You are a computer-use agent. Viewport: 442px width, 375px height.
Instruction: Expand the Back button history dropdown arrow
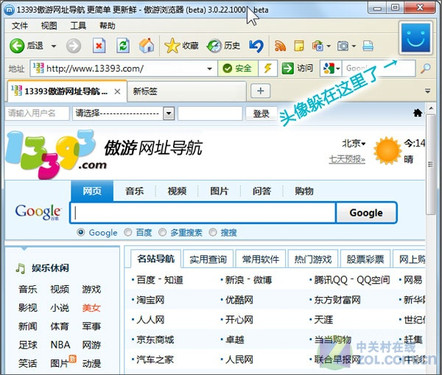(x=53, y=46)
